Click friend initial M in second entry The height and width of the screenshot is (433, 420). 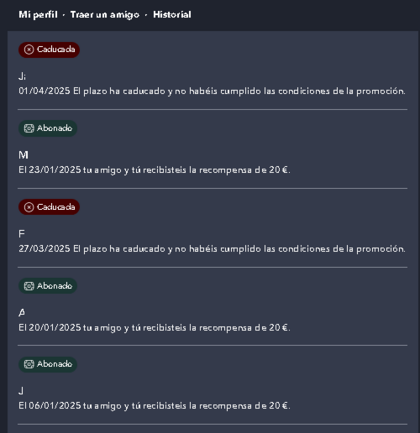tap(23, 155)
